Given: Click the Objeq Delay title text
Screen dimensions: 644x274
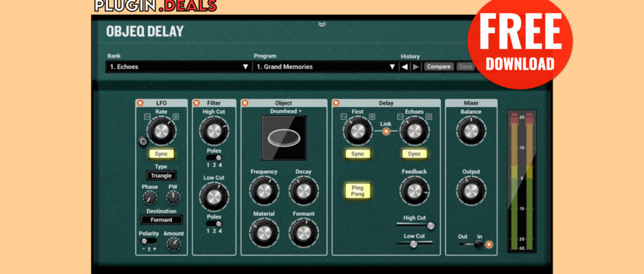Looking at the screenshot, I should (145, 31).
